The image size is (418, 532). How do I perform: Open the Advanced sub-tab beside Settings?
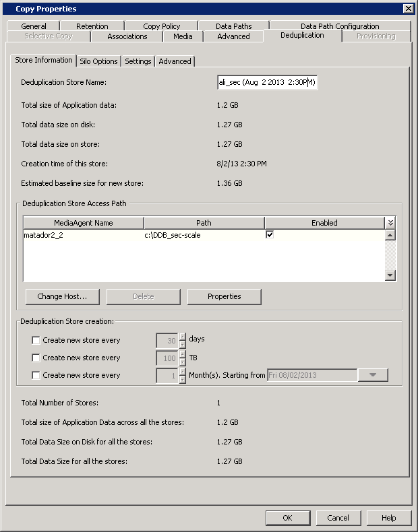(x=175, y=61)
